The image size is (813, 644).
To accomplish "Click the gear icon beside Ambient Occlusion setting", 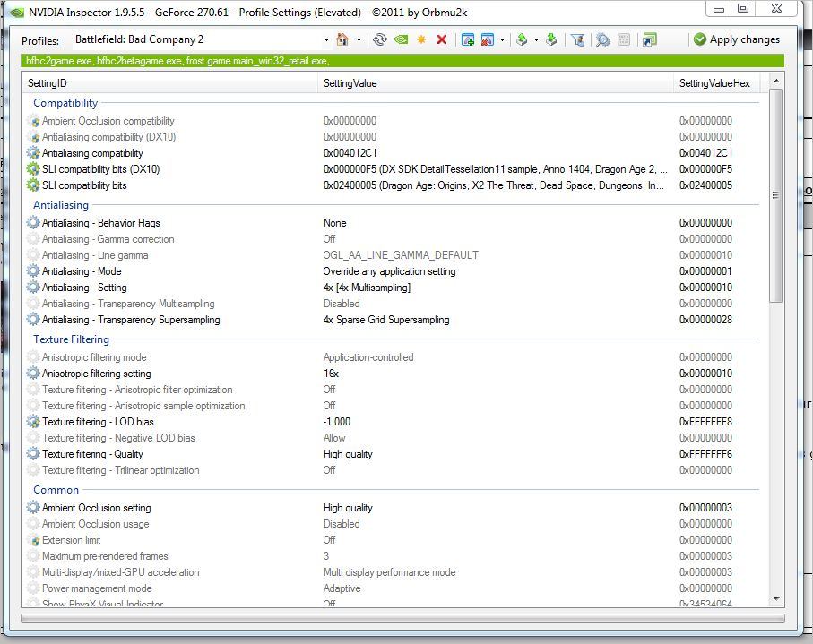I will [33, 508].
